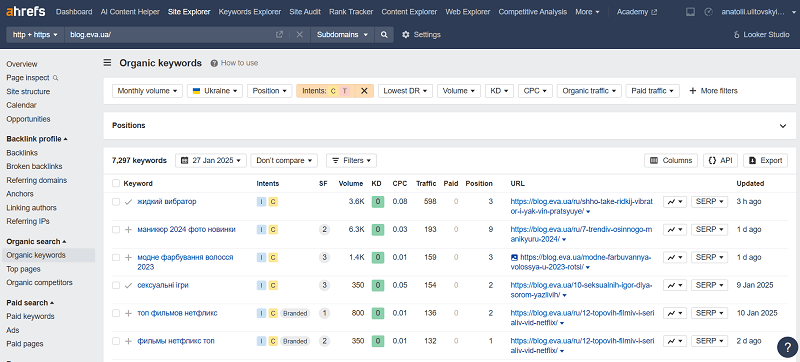
Task: Open position chart for маникюр 2024 row
Action: (675, 229)
